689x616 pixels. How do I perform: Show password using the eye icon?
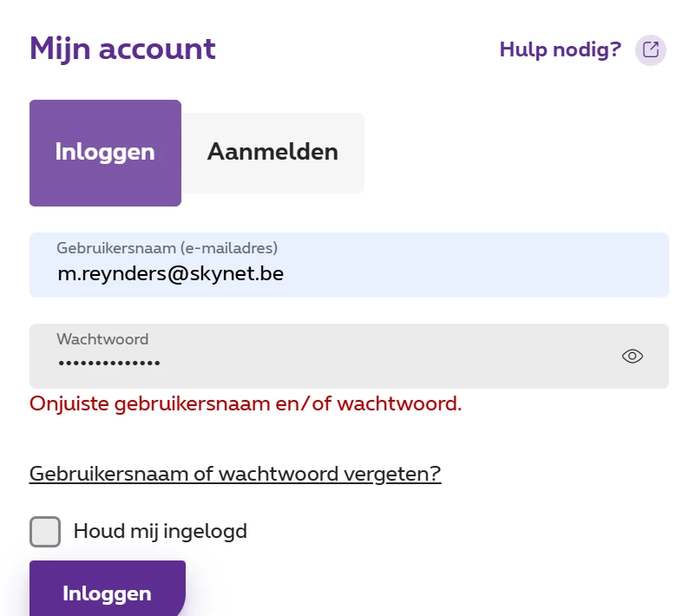click(633, 356)
